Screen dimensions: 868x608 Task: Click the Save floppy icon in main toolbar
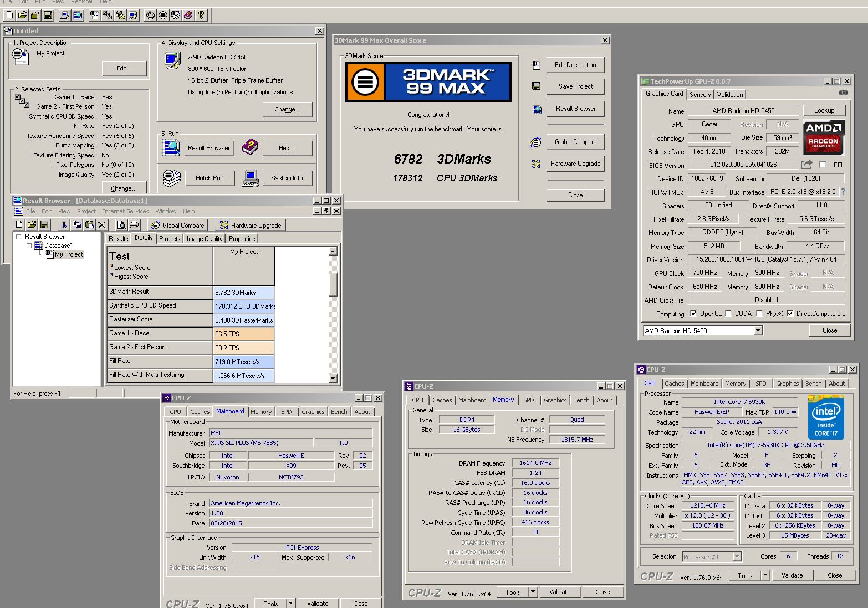coord(48,15)
